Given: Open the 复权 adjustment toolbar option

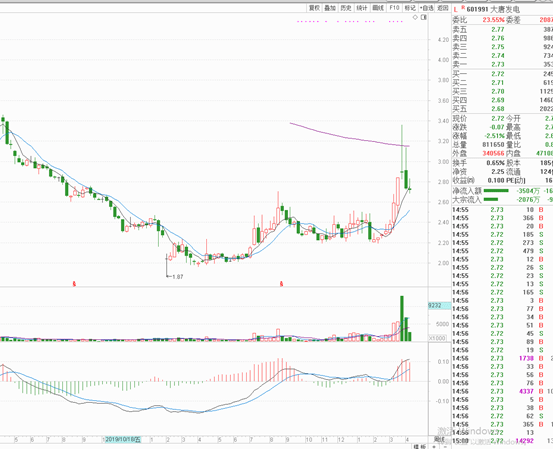Looking at the screenshot, I should [314, 8].
